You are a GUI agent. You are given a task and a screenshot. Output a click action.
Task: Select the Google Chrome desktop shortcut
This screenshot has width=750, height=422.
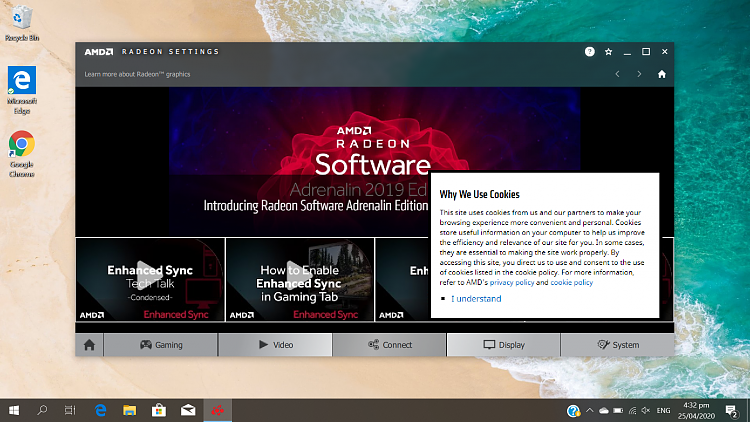22,154
